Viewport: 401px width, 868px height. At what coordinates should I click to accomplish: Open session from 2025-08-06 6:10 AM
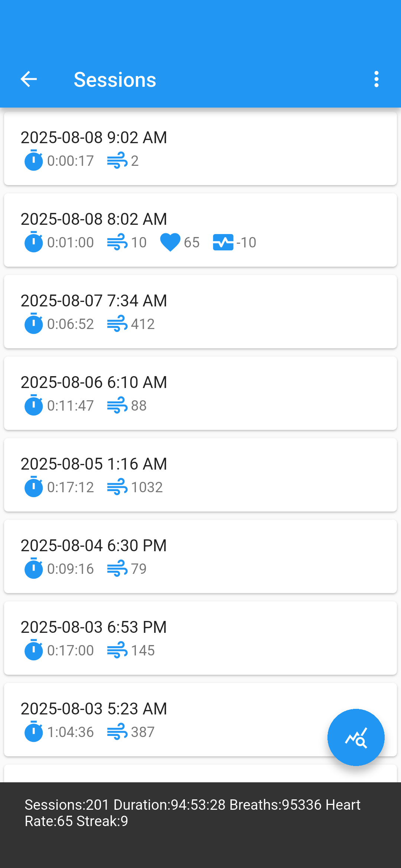pos(200,393)
